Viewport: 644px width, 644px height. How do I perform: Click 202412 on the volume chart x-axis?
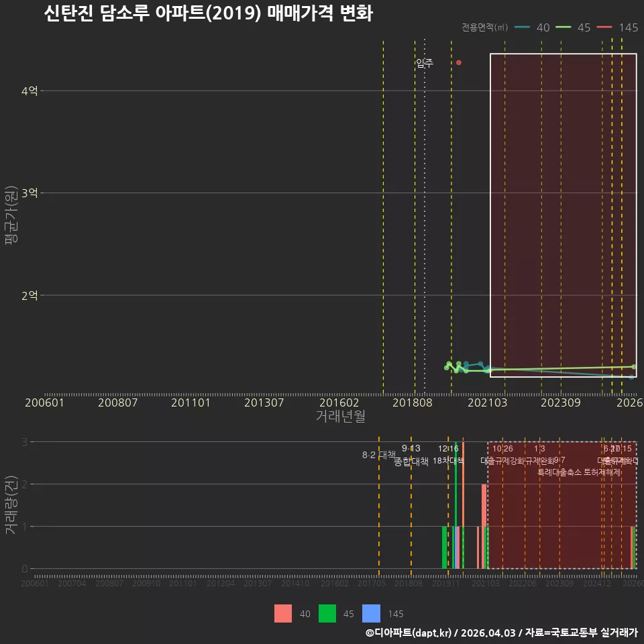coord(597,583)
